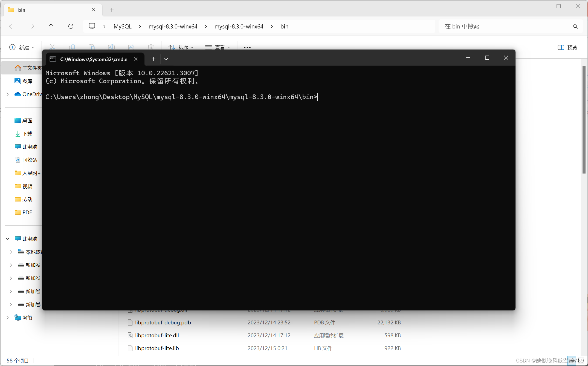This screenshot has height=366, width=588.
Task: Open 图库 in the sidebar
Action: point(24,81)
